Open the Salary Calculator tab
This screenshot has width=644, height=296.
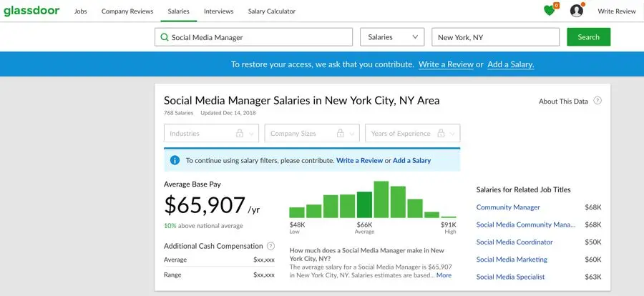pos(271,11)
